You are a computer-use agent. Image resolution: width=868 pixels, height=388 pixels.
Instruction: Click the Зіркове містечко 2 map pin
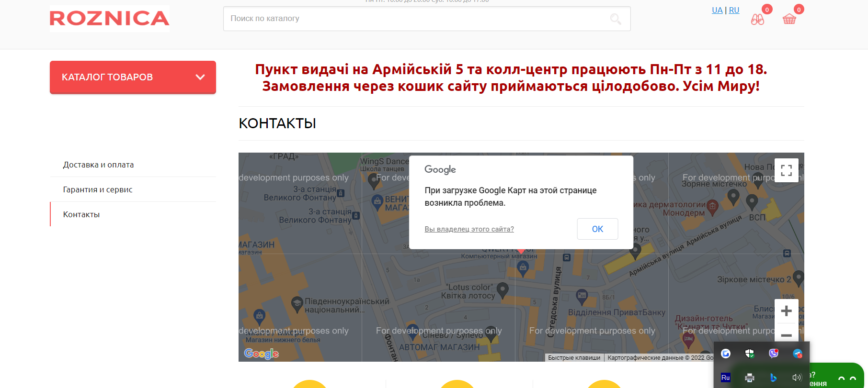coord(799,277)
